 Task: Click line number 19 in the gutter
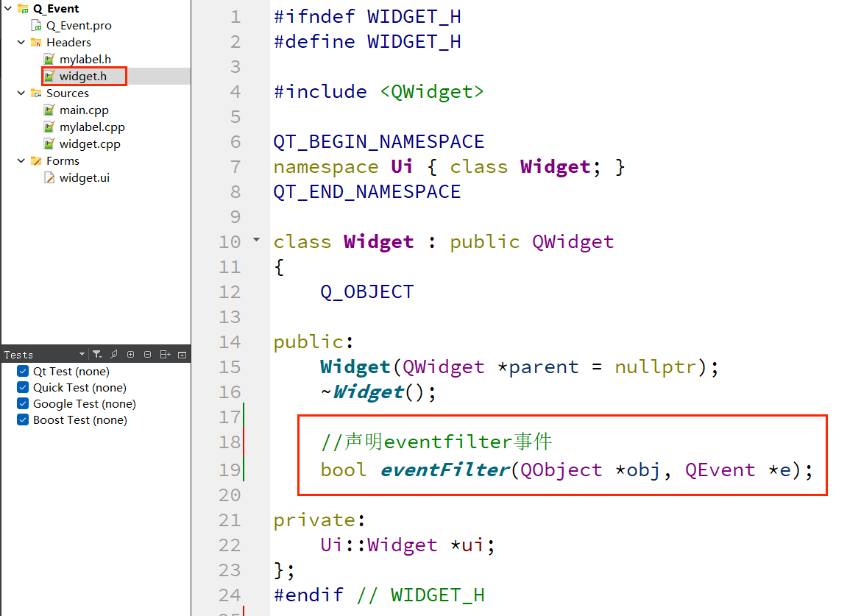pyautogui.click(x=230, y=470)
